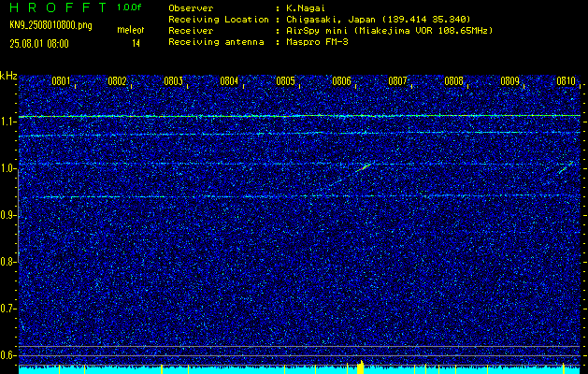This screenshot has height=374, width=588.
Task: Click the 1.0 frequency axis label
Action: (7, 169)
